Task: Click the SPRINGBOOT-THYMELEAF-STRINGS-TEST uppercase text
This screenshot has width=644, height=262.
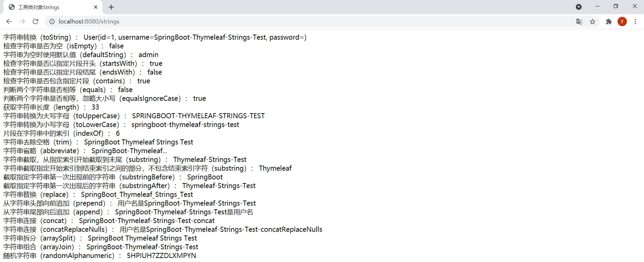Action: (x=198, y=116)
